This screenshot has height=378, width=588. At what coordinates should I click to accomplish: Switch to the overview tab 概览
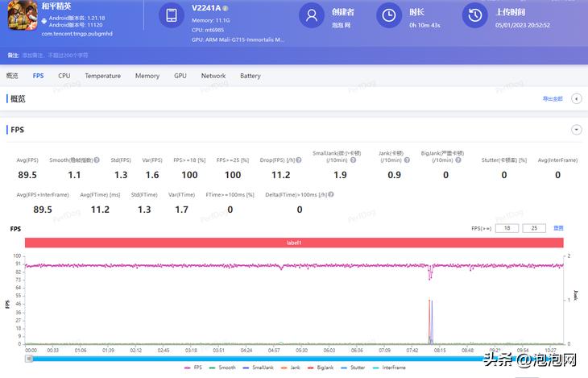12,76
